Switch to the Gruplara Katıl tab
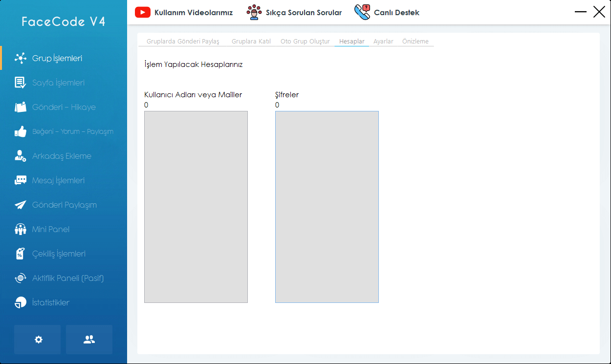The height and width of the screenshot is (364, 611). coord(251,42)
